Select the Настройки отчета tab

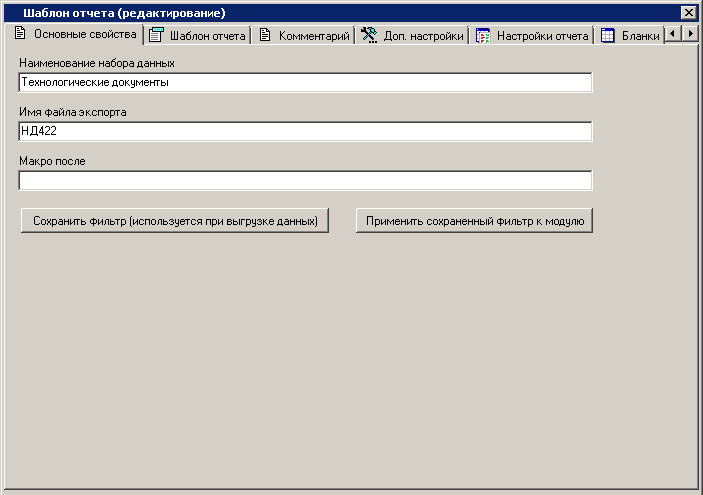[543, 36]
